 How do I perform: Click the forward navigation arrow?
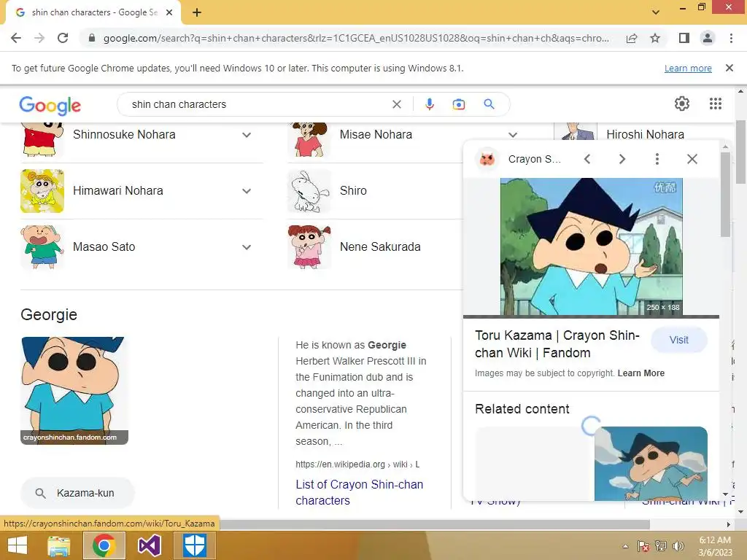tap(39, 38)
